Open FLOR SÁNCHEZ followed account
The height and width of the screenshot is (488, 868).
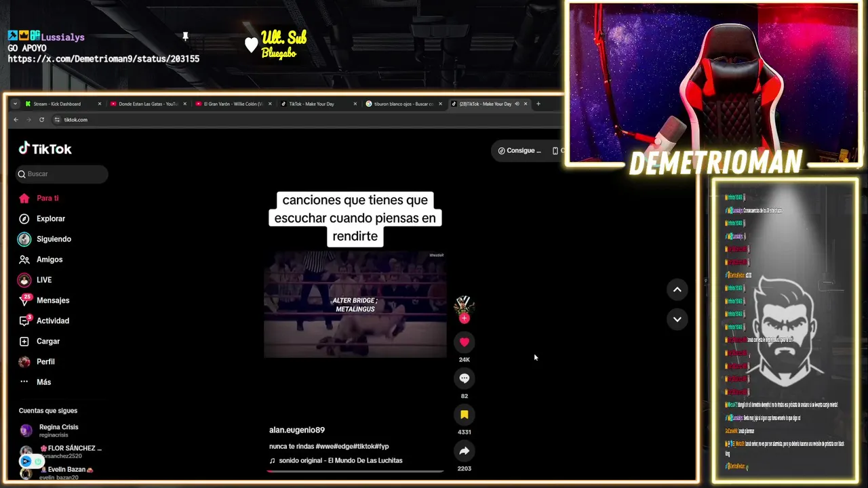(61, 452)
